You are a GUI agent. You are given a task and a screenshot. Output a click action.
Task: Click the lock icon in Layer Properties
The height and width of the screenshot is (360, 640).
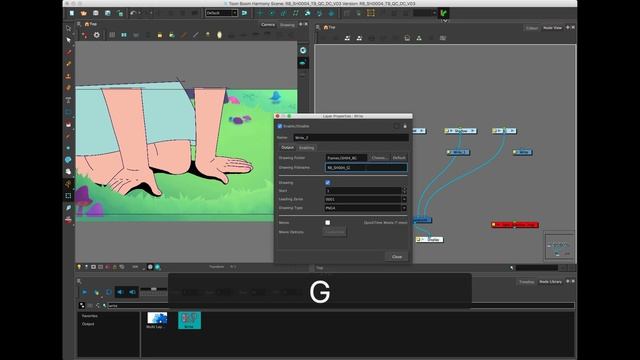coord(405,126)
